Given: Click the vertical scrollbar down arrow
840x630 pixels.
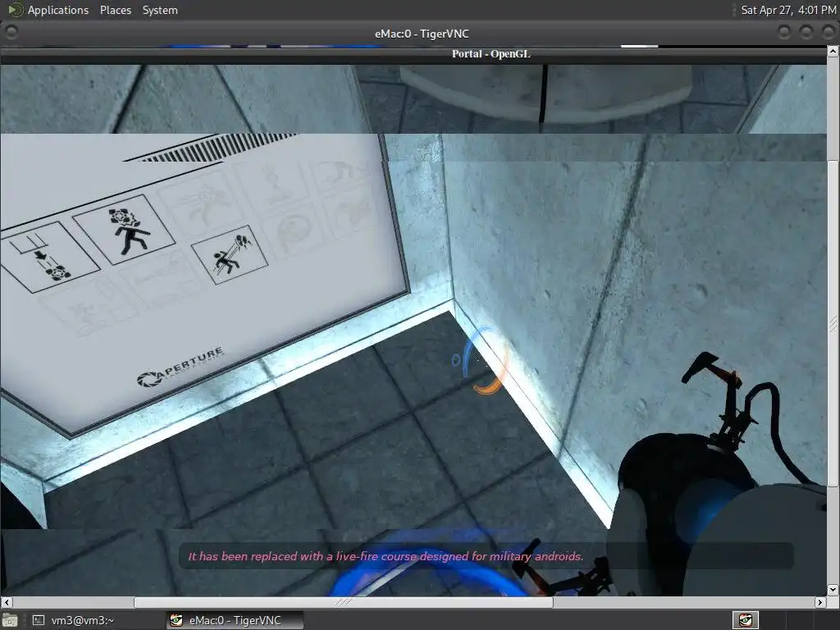Looking at the screenshot, I should (x=833, y=590).
